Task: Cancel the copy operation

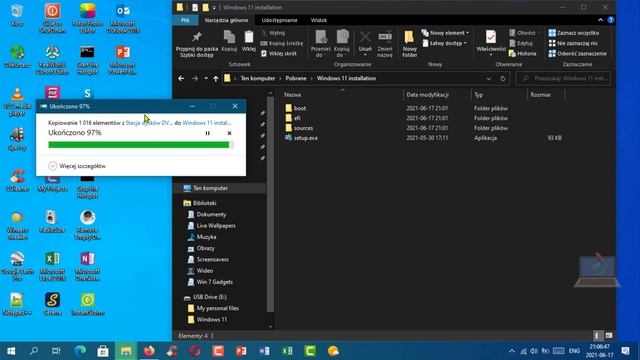Action: pyautogui.click(x=229, y=133)
